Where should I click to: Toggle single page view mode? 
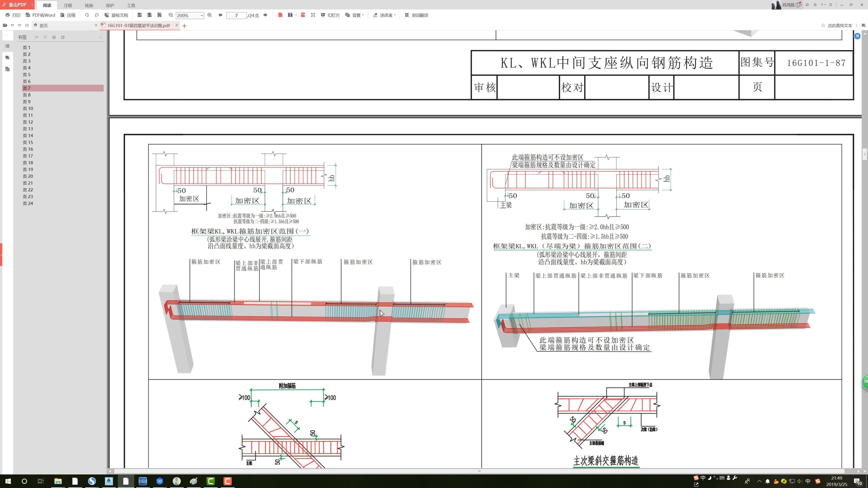(280, 15)
